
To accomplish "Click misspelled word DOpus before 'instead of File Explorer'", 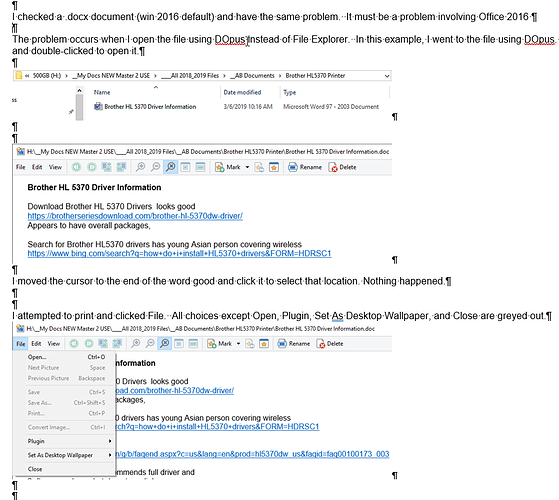I will (x=230, y=40).
